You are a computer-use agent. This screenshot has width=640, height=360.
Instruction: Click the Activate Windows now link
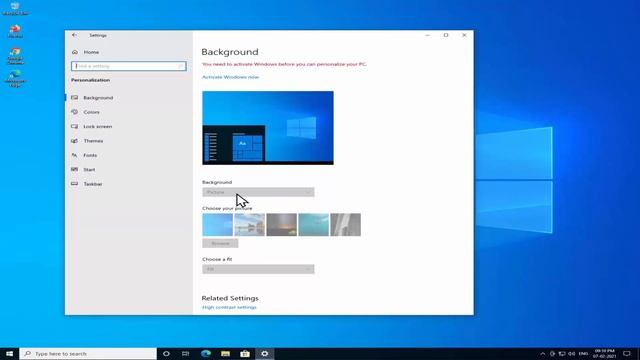(231, 77)
